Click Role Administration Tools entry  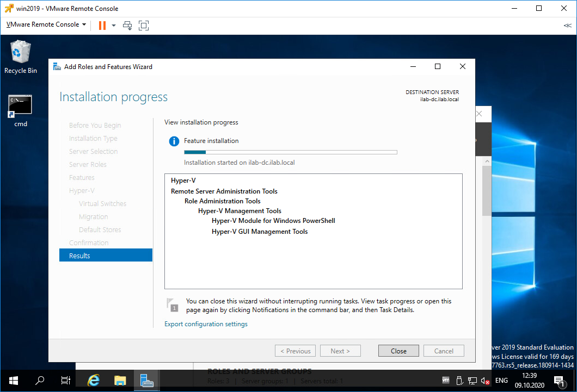click(x=222, y=201)
